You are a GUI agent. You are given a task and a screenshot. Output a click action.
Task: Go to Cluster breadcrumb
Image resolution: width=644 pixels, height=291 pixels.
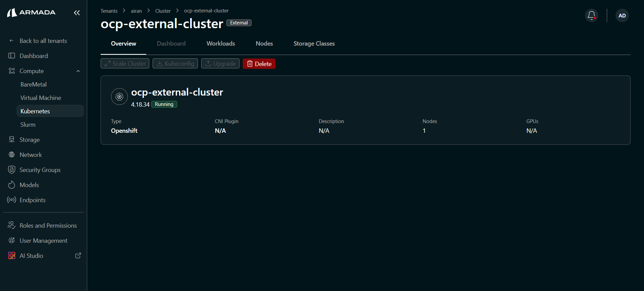[x=163, y=11]
